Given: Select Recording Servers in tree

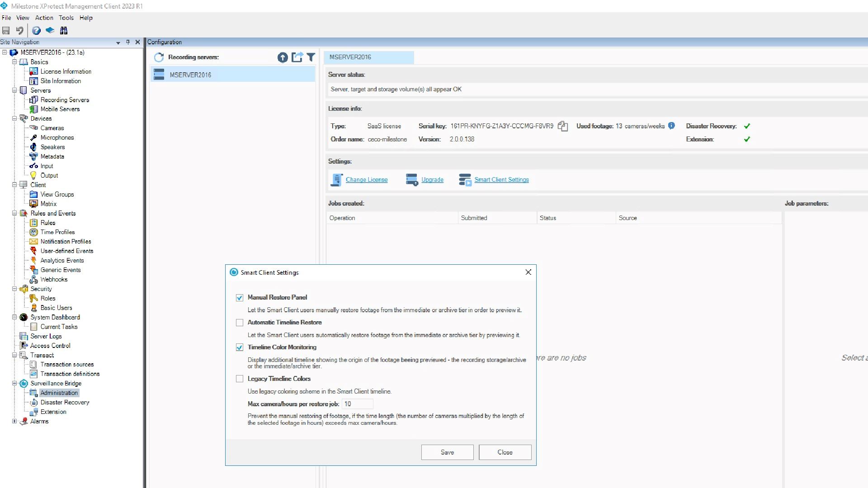Looking at the screenshot, I should pyautogui.click(x=65, y=100).
